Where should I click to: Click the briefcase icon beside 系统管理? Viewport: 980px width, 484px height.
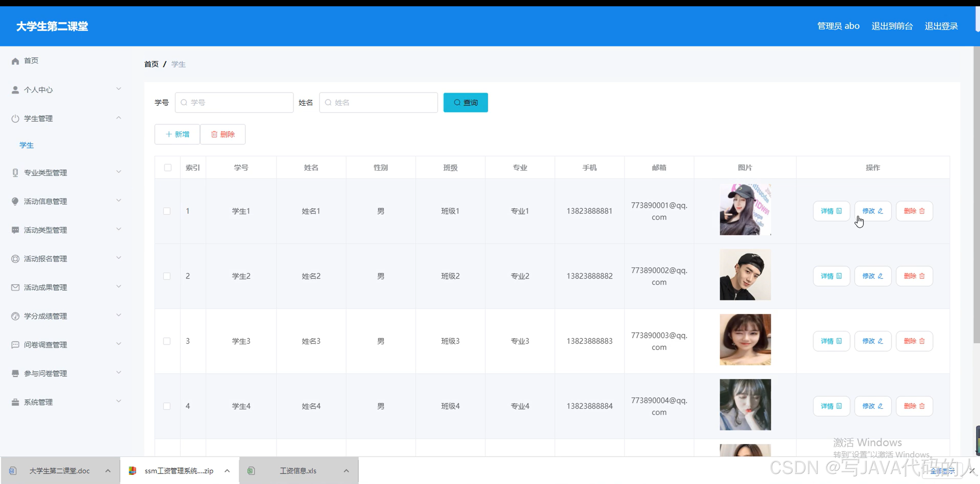(15, 402)
